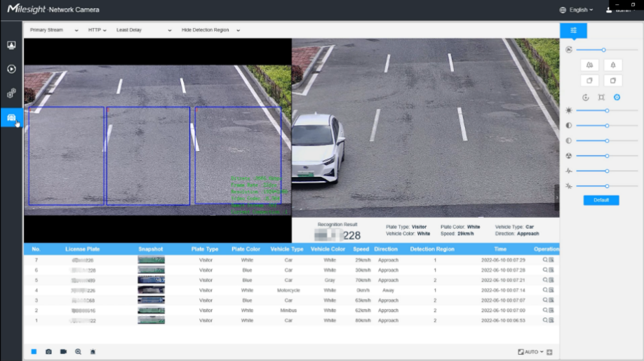Click the License Plate column header
This screenshot has height=361, width=644.
(x=82, y=249)
